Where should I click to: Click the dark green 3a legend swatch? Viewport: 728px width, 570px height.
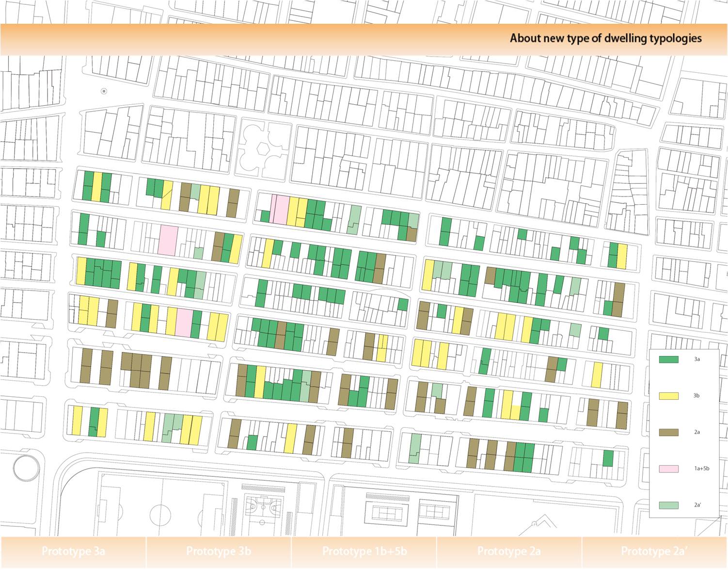[668, 359]
